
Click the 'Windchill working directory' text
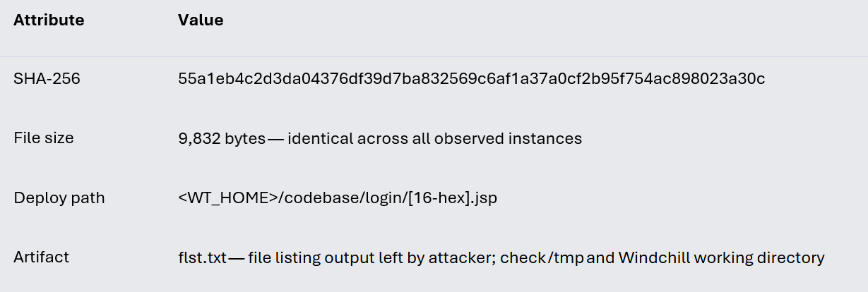pyautogui.click(x=722, y=258)
